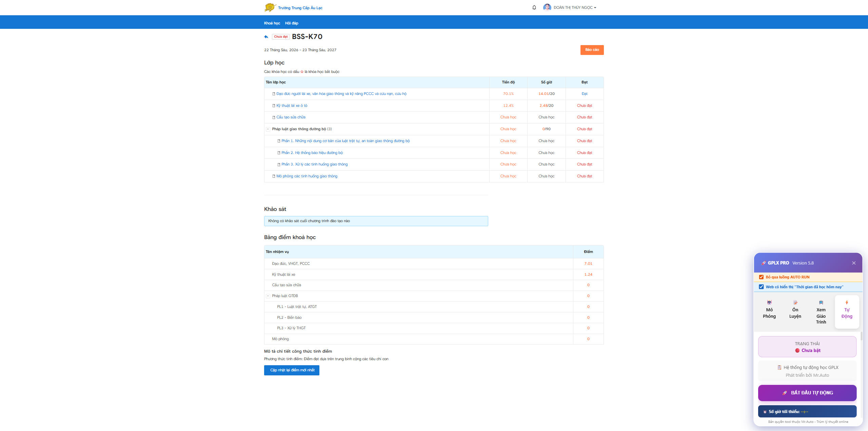Screen dimensions: 868x431
Task: Click the 1.24 score for Kỹ thuật lái xe
Action: pyautogui.click(x=588, y=275)
